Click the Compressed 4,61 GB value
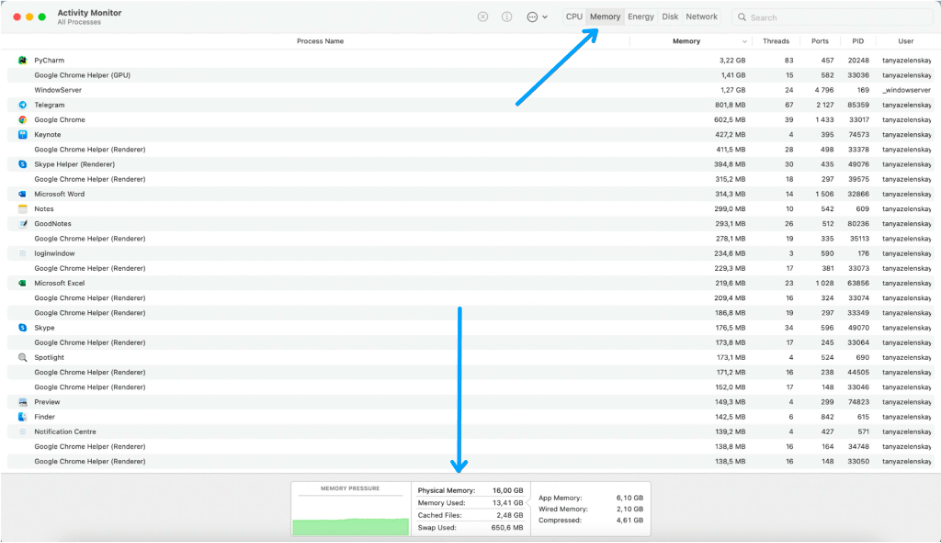Viewport: 941px width, 543px height. [630, 520]
